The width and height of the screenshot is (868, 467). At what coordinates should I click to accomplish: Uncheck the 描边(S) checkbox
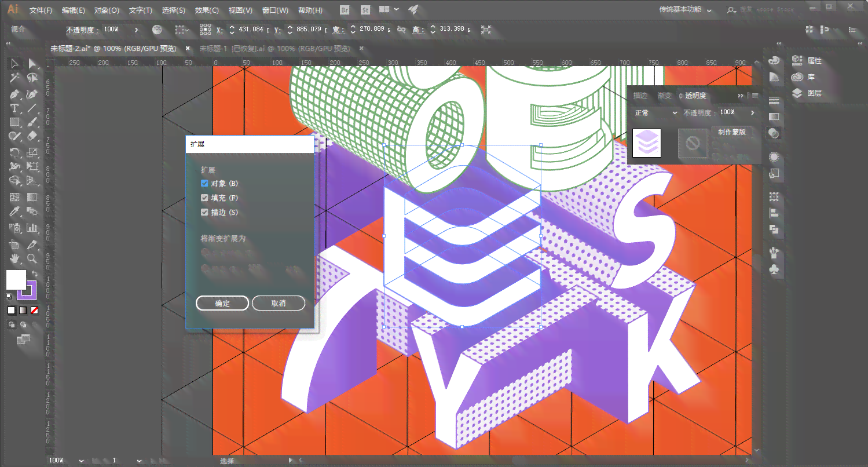pos(204,212)
